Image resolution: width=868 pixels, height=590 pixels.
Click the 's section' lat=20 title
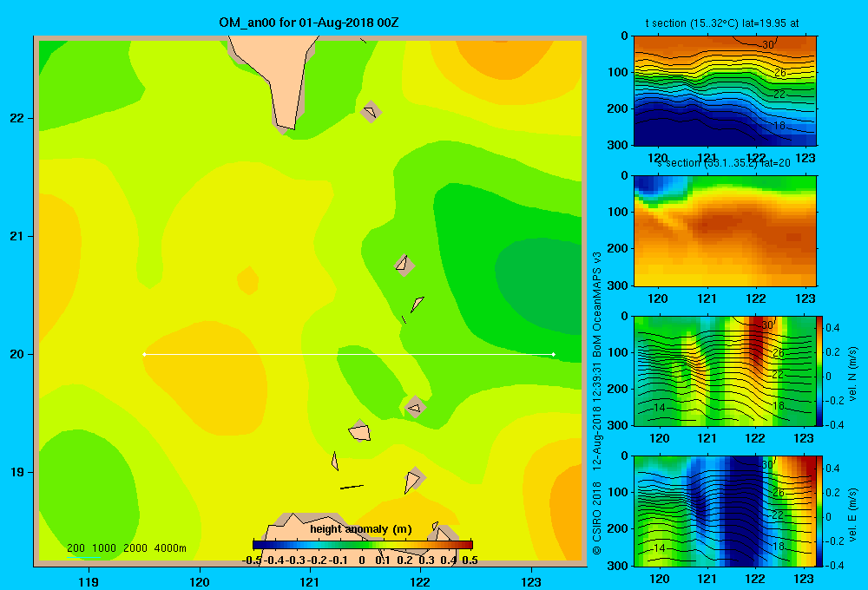point(724,163)
